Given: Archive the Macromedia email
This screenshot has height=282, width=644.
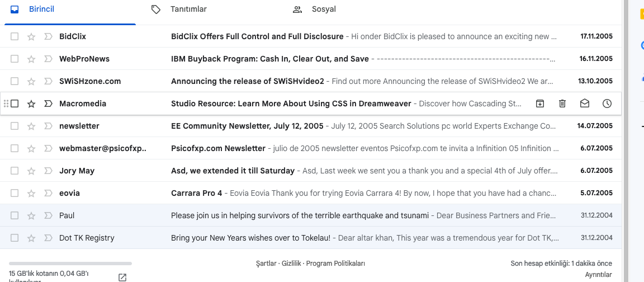Looking at the screenshot, I should 540,104.
